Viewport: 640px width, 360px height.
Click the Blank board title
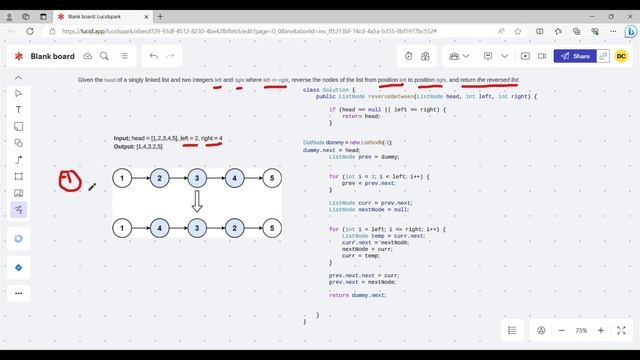[53, 56]
